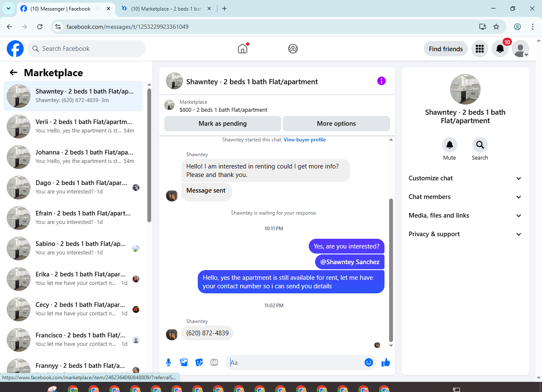Focus the Search Facebook field
Screen dimensions: 542x392
(86, 49)
